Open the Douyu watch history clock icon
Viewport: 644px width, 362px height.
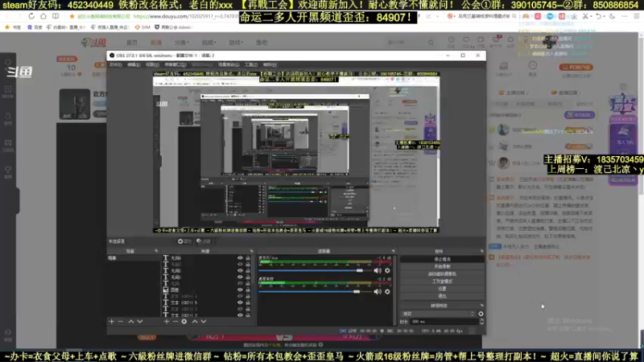tap(452, 39)
